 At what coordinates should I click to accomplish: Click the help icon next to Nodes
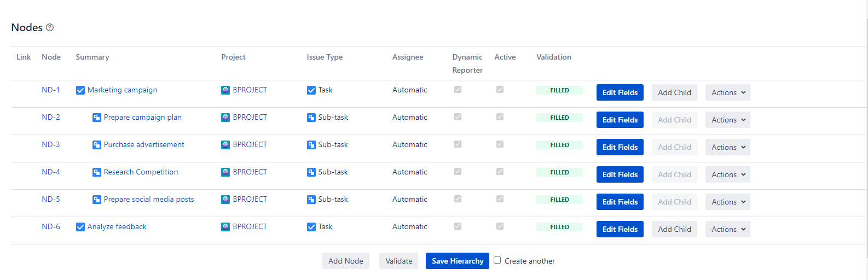coord(50,27)
